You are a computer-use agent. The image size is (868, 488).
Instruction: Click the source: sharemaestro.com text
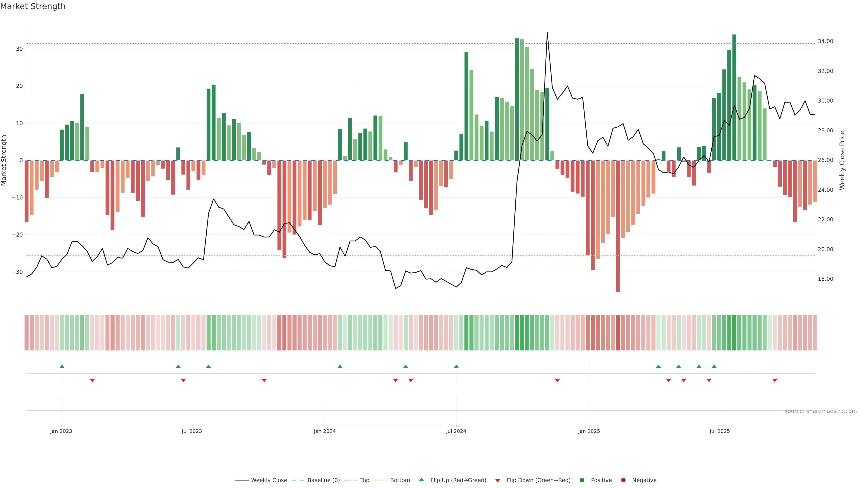pyautogui.click(x=821, y=411)
